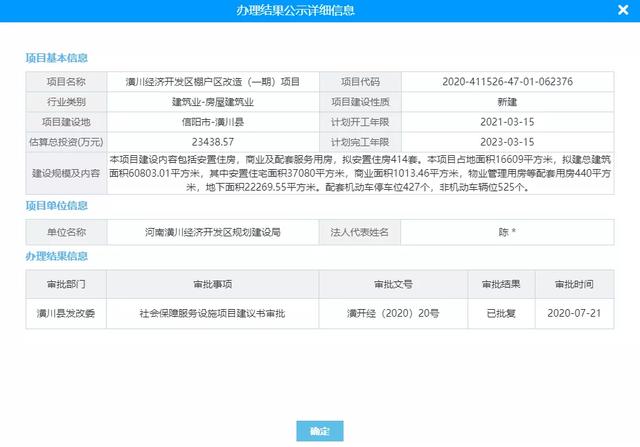
Task: Click approval result 已批复
Action: 501,313
